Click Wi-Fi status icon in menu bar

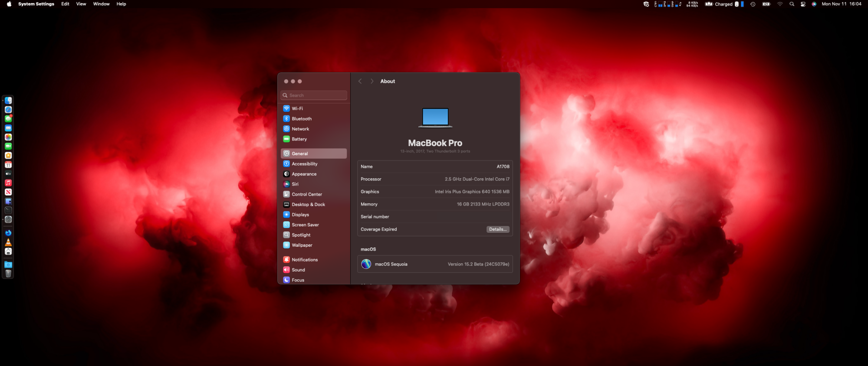coord(780,4)
